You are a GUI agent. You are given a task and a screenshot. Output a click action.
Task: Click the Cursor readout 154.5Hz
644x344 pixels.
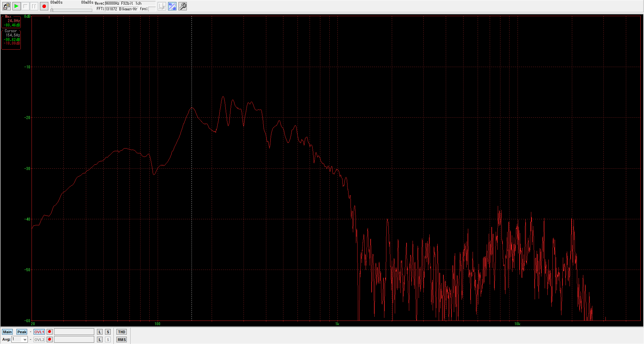pyautogui.click(x=13, y=35)
